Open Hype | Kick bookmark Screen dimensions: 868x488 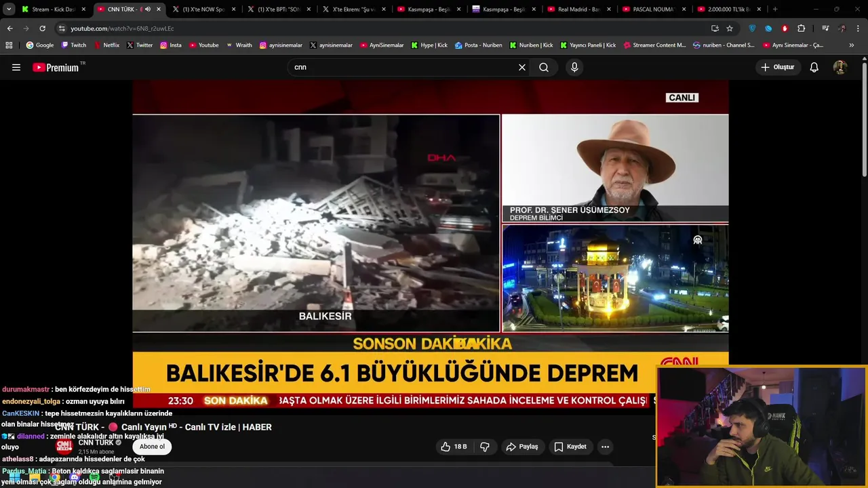(x=429, y=45)
